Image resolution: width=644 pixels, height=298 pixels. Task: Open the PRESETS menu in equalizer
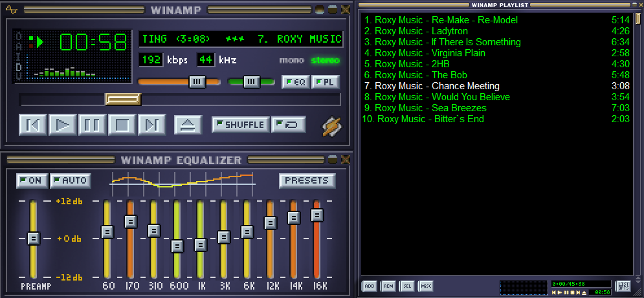(307, 180)
